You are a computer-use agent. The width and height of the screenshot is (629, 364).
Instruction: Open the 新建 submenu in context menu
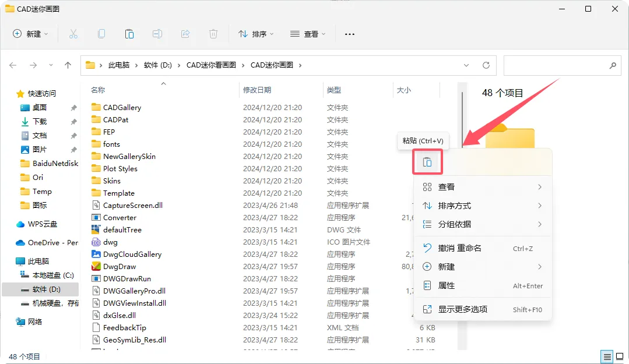483,267
